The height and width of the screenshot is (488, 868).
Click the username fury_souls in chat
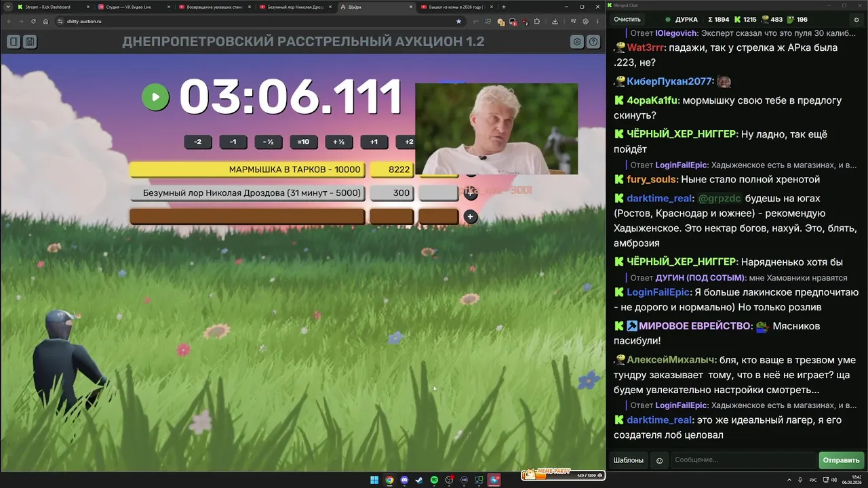point(651,180)
